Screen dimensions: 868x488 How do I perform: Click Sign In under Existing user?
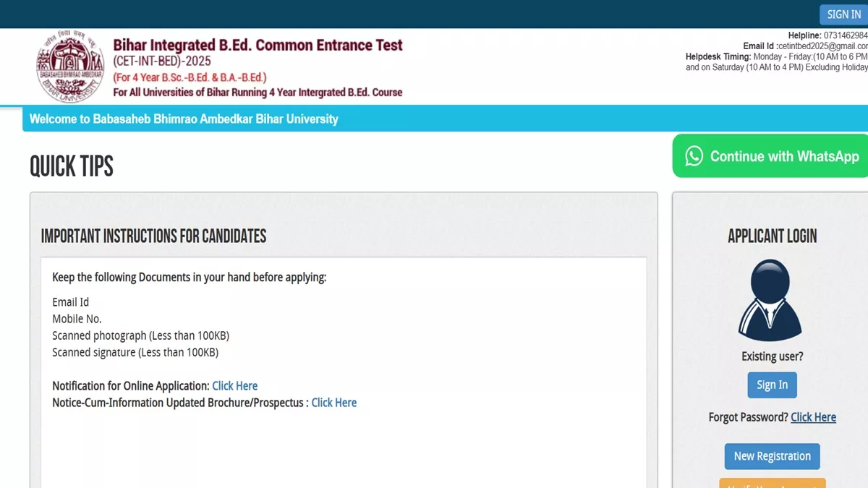772,385
